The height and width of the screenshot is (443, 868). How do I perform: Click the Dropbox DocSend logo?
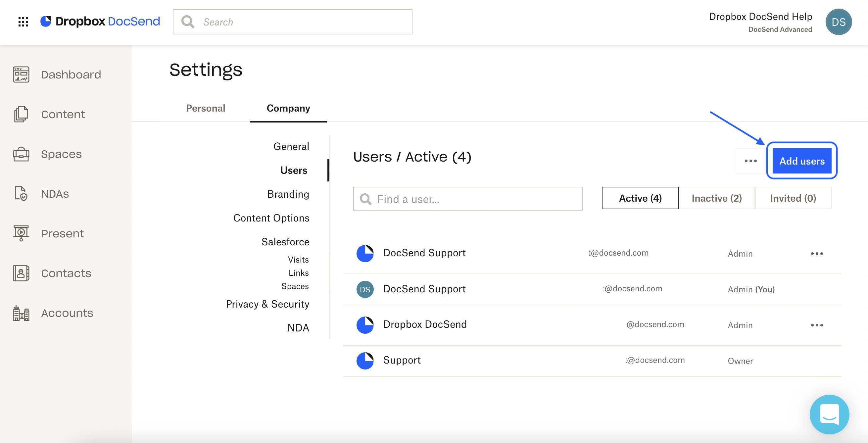100,21
